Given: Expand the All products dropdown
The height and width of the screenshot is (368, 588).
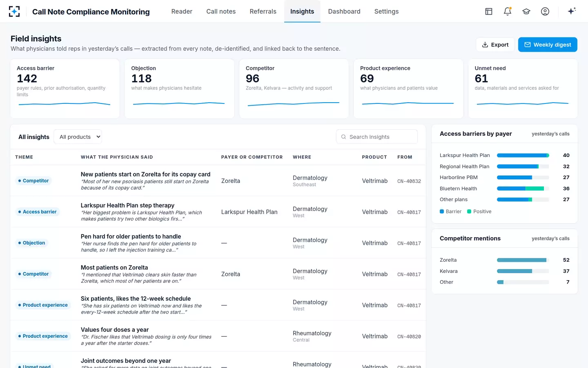Looking at the screenshot, I should click(x=78, y=137).
